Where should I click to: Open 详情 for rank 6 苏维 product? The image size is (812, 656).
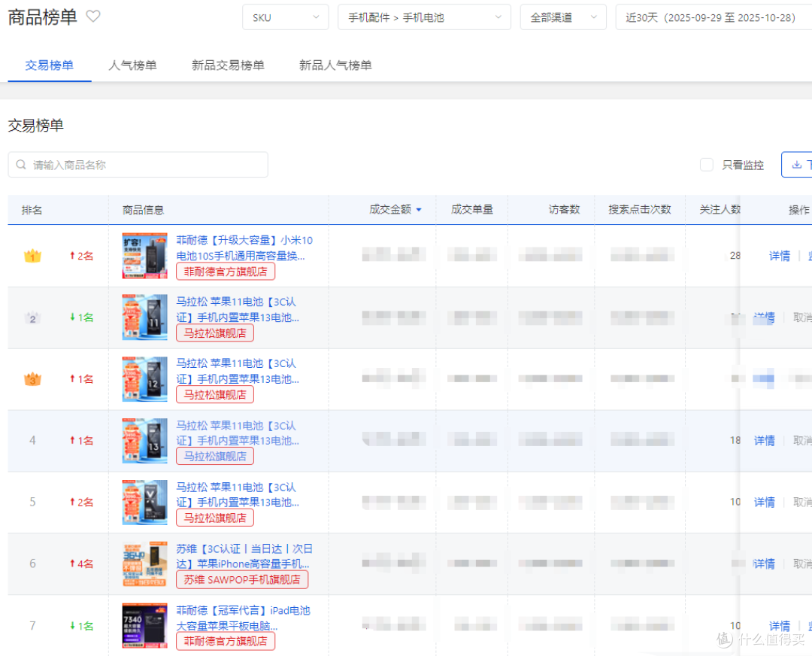765,563
